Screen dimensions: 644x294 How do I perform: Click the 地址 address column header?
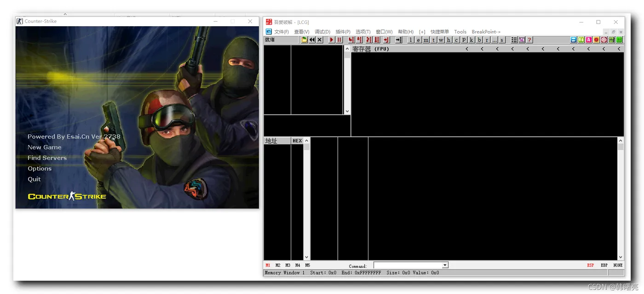pos(277,141)
